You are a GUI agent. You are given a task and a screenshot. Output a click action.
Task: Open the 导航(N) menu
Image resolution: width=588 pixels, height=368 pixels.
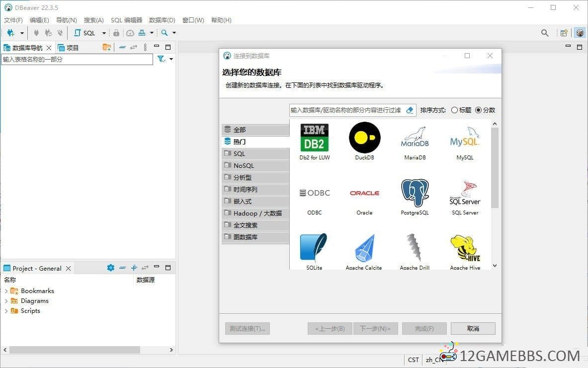click(67, 20)
